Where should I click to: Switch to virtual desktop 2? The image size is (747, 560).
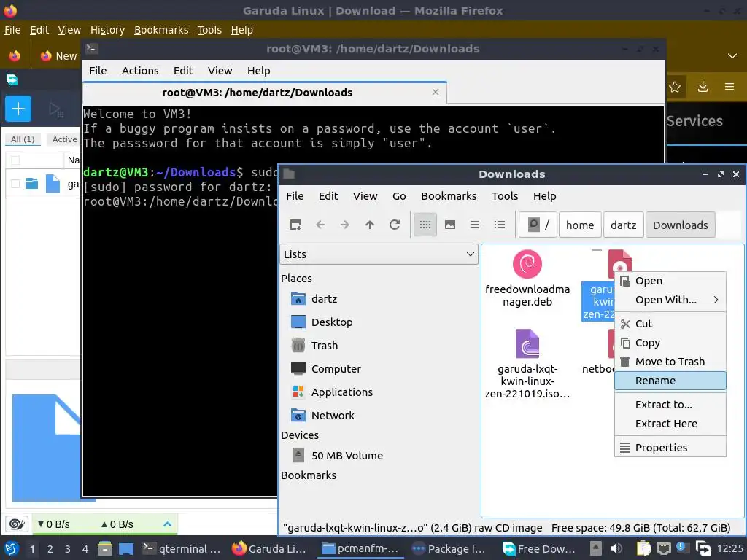pyautogui.click(x=50, y=549)
